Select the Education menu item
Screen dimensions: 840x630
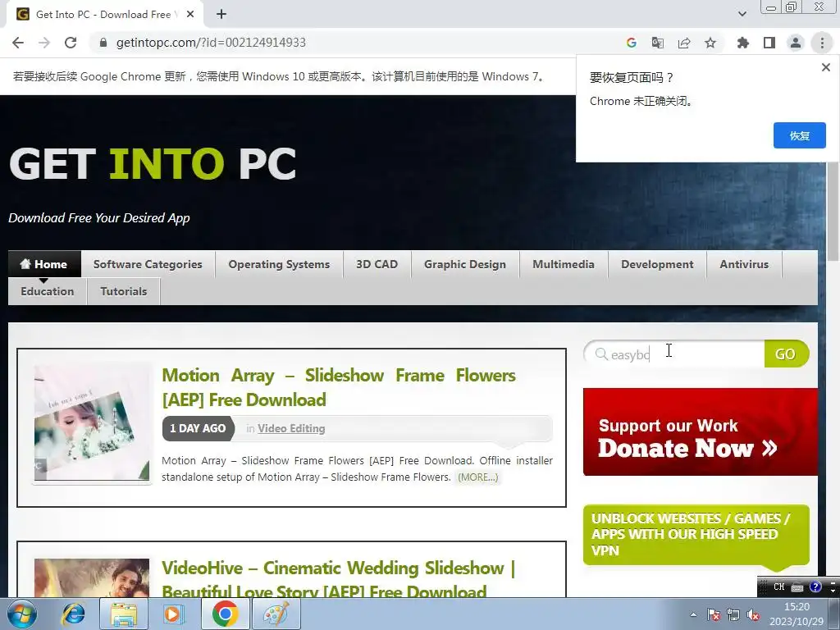(47, 291)
